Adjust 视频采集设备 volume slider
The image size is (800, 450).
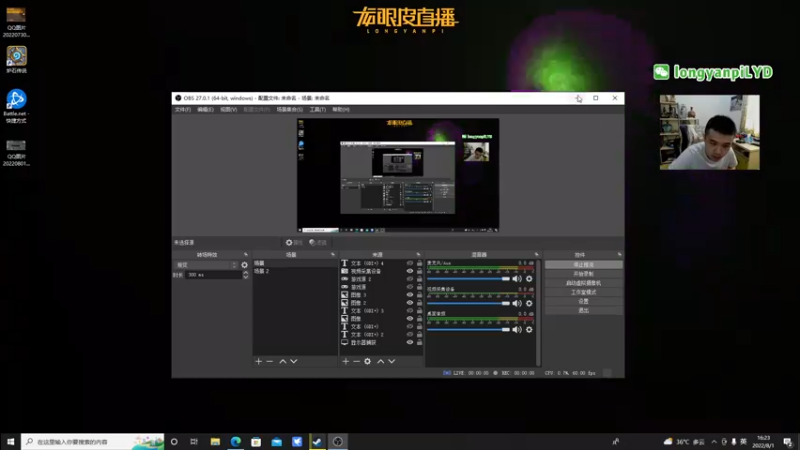coord(468,303)
